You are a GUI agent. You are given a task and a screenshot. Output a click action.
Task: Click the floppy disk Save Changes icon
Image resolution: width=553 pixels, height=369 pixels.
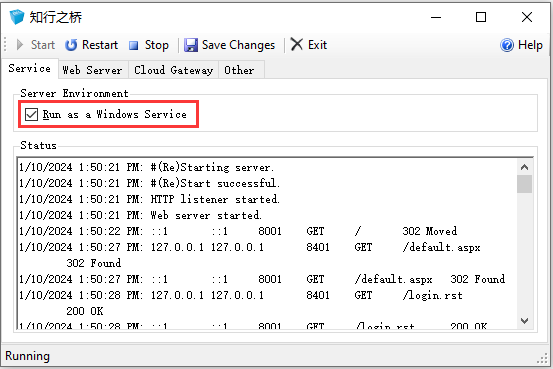tap(191, 45)
